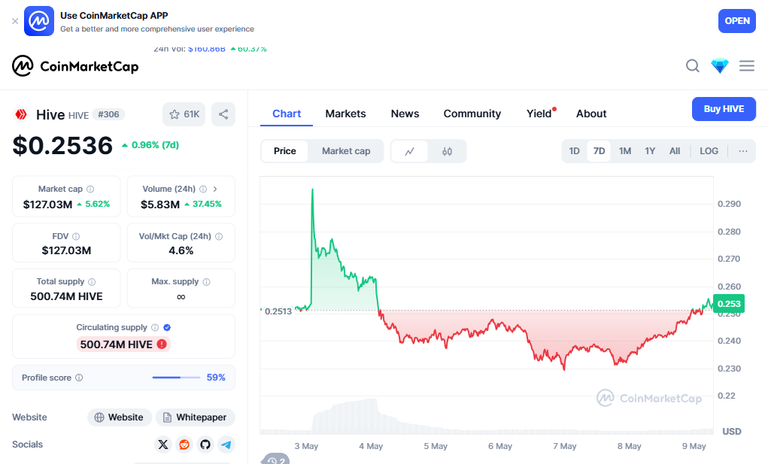Expand Volume (24h) details chevron
This screenshot has width=768, height=464.
[215, 189]
